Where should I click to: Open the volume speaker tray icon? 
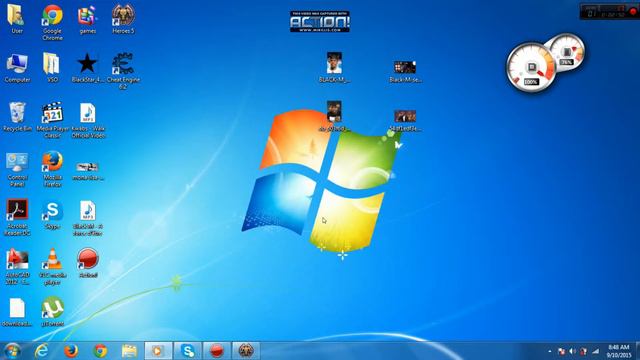572,351
